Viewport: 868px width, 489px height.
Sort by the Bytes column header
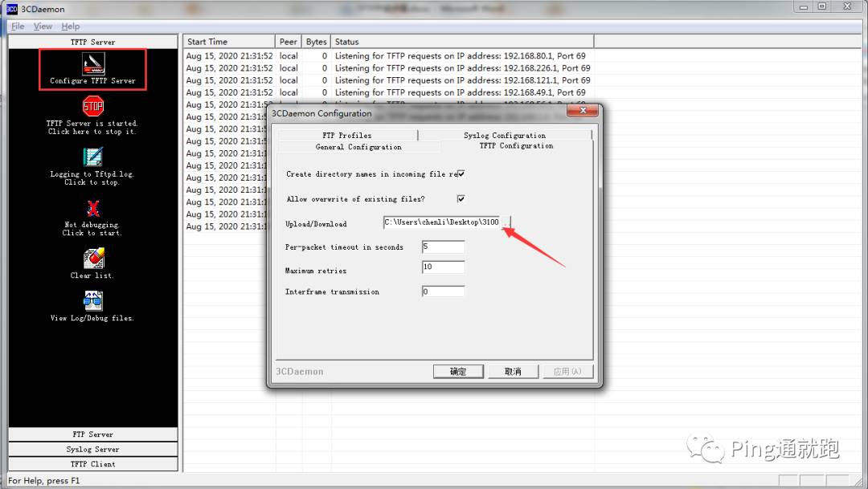pyautogui.click(x=316, y=42)
